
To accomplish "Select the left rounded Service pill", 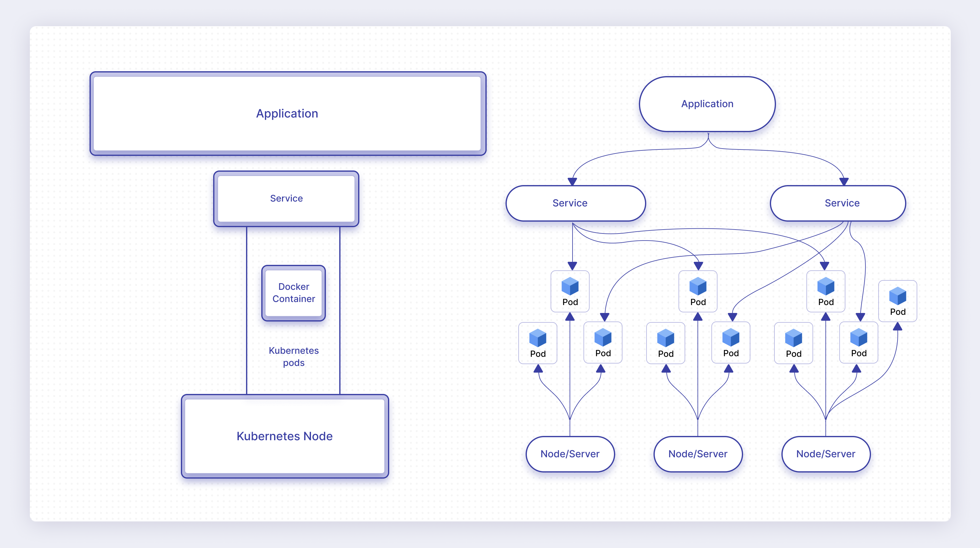I will (x=576, y=203).
